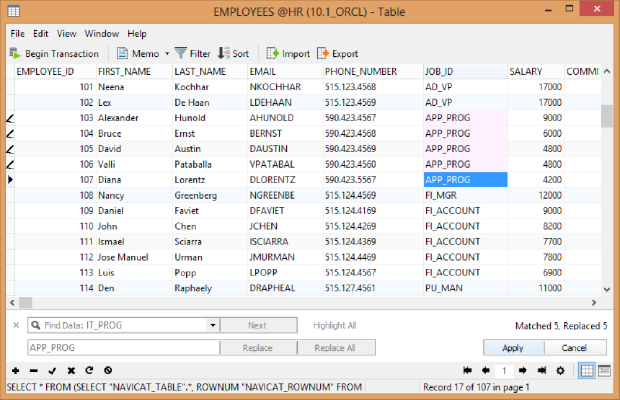Open the File menu
This screenshot has width=620, height=400.
[x=17, y=34]
